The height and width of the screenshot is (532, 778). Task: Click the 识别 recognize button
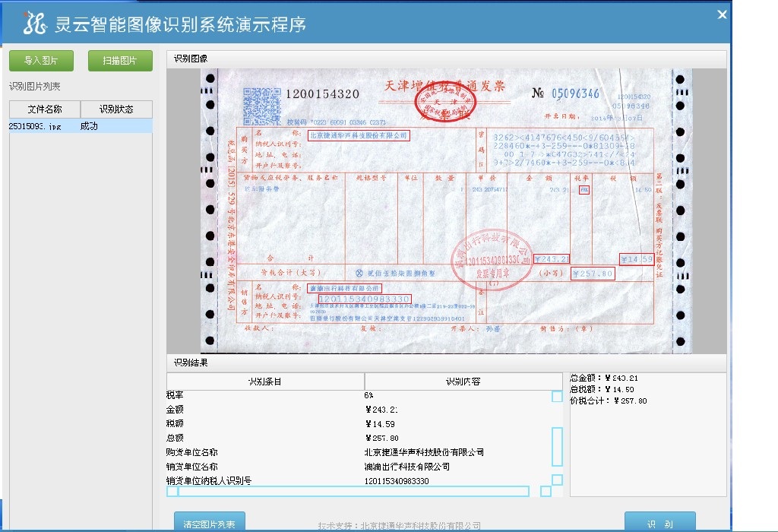(659, 523)
